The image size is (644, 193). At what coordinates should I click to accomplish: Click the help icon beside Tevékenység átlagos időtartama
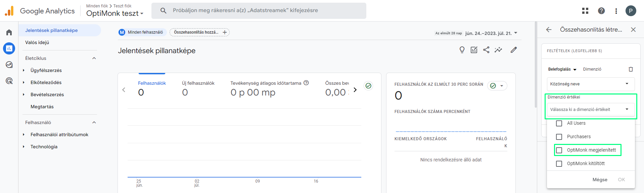click(x=306, y=83)
